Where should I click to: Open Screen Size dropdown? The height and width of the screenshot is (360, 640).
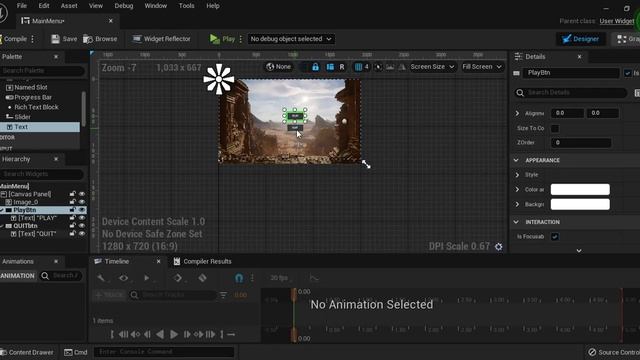[432, 67]
